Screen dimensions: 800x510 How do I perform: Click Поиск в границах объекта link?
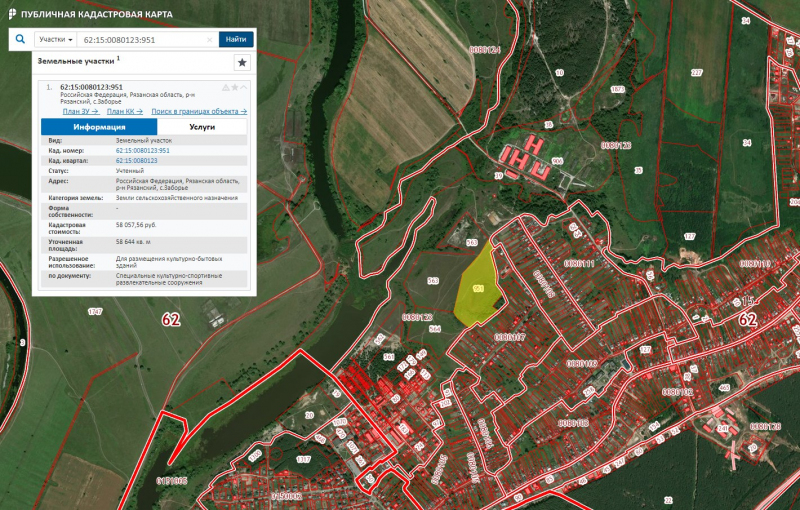[x=199, y=111]
